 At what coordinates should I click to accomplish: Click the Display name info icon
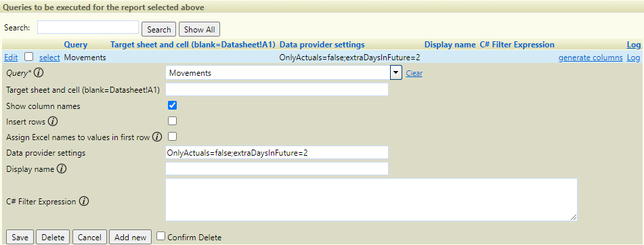(x=62, y=169)
